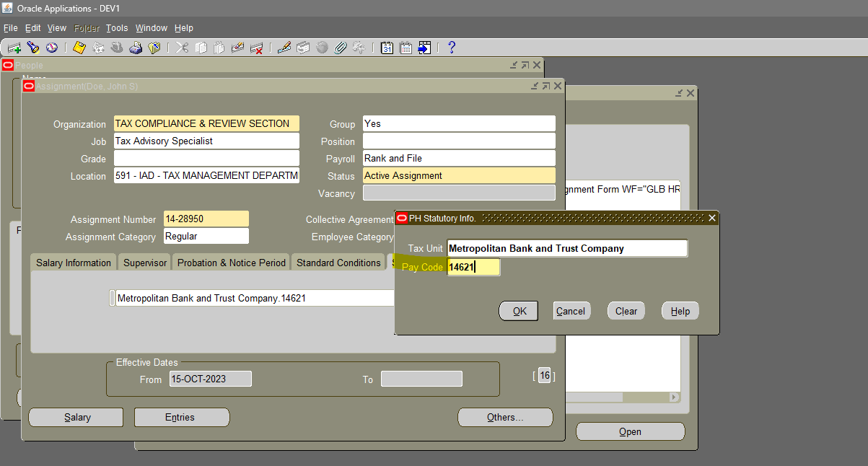
Task: Click the Cut scissors toolbar icon
Action: click(182, 48)
